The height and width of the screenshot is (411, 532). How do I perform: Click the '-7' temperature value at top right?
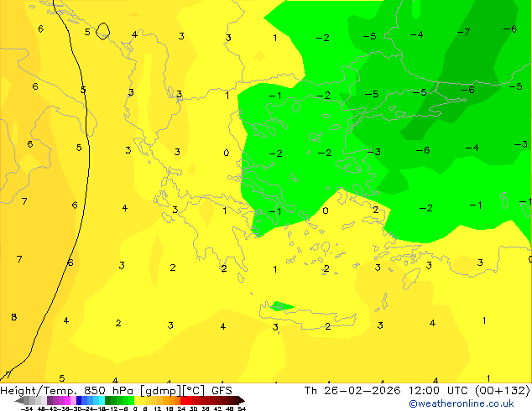pos(463,32)
